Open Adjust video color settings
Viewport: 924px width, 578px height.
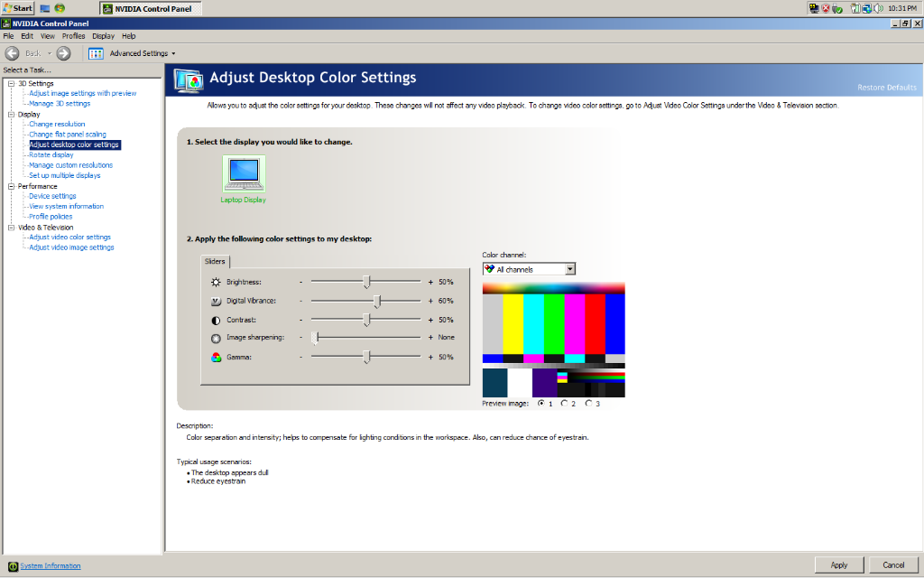click(70, 238)
